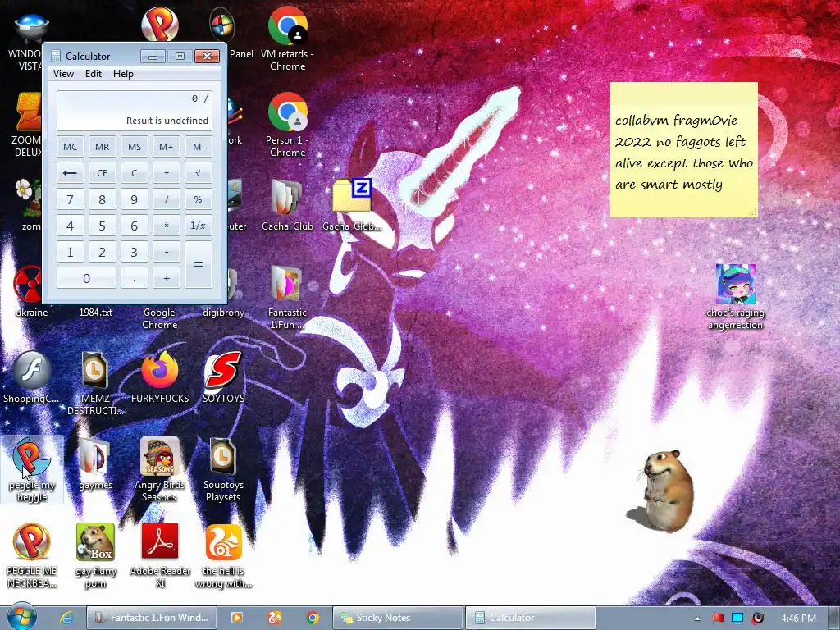Switch to Fantastic 1.Fun Wind... taskbar button

tap(152, 618)
